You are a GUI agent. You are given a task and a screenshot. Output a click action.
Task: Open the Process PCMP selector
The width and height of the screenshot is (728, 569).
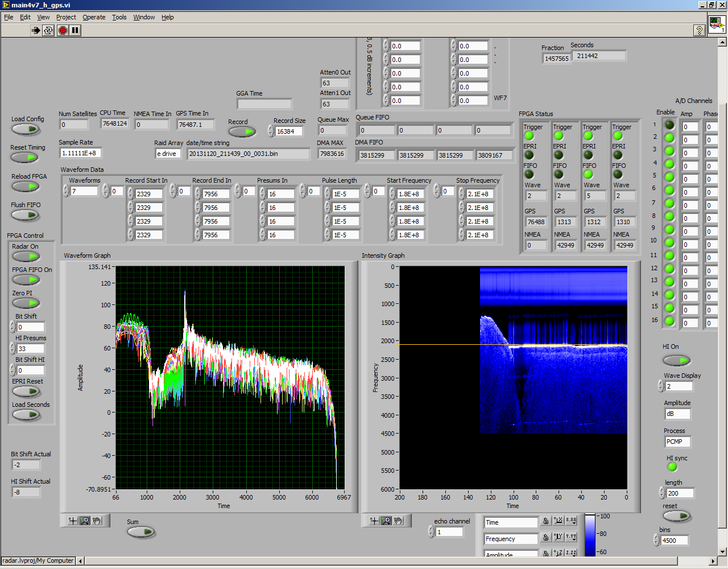point(677,442)
